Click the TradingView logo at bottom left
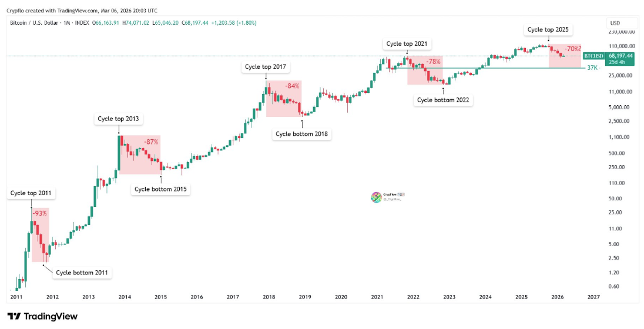This screenshot has width=644, height=329. (42, 316)
